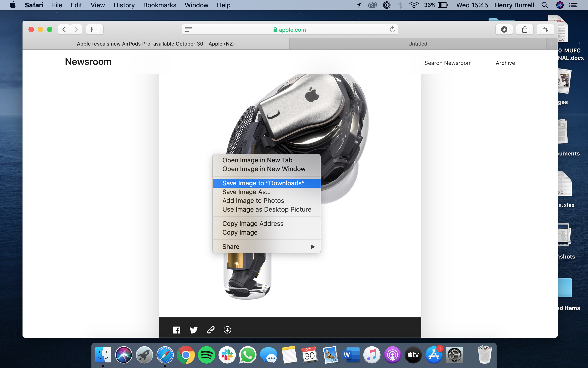Open the File menu
588x368 pixels.
[57, 5]
